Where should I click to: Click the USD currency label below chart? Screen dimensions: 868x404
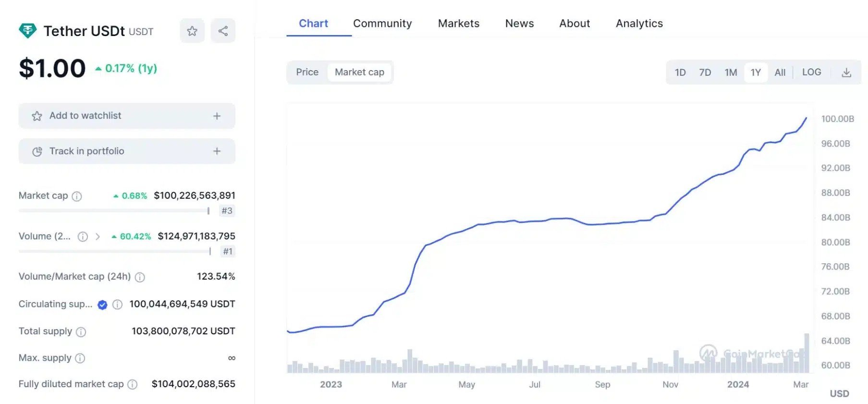839,394
